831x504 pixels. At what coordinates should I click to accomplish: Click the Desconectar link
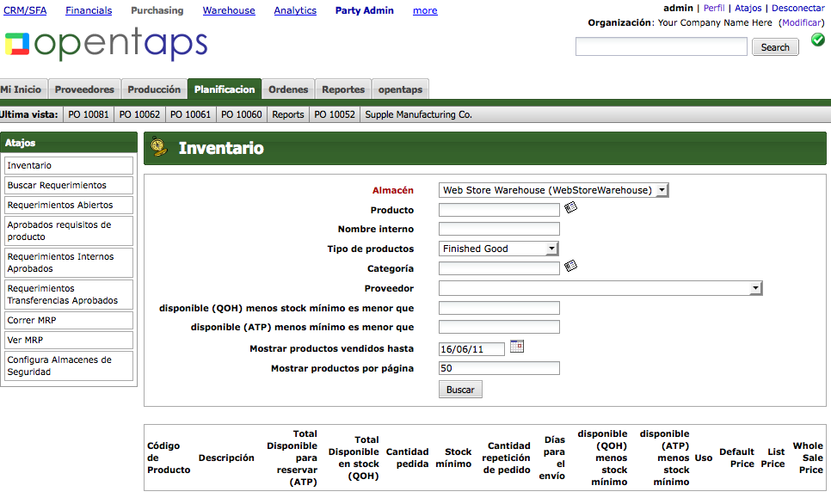tap(797, 9)
